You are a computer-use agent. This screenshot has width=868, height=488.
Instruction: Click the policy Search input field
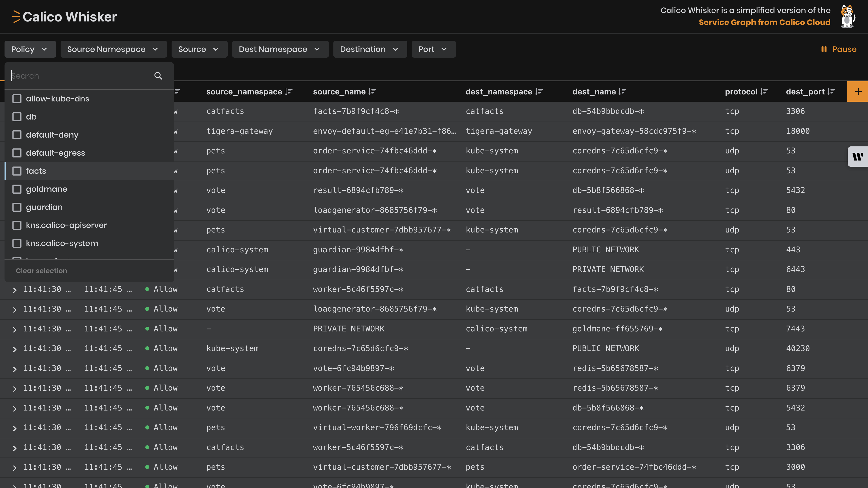point(81,76)
